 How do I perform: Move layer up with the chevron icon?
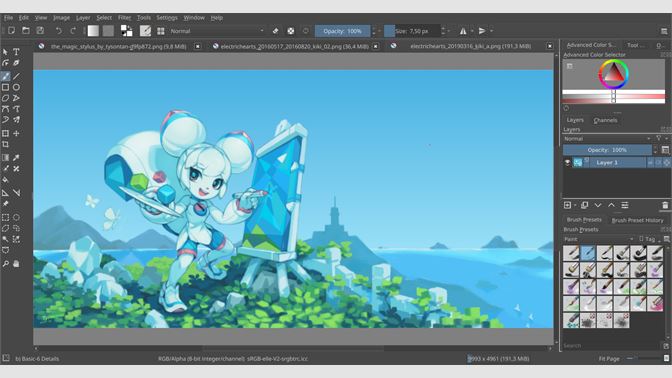(612, 205)
